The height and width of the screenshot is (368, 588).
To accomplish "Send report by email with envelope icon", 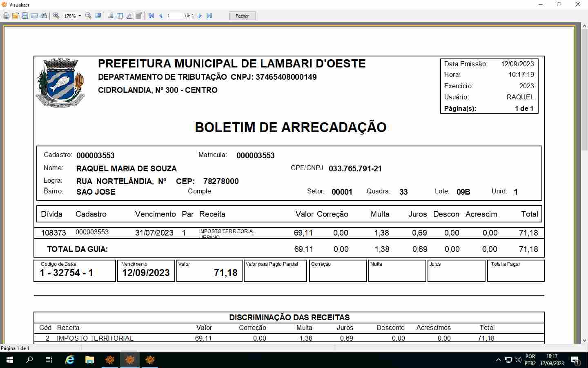I will (34, 16).
